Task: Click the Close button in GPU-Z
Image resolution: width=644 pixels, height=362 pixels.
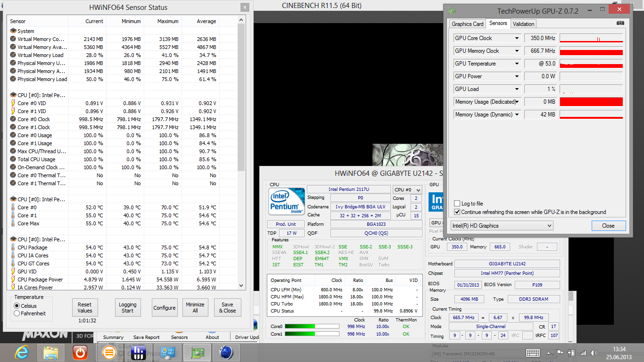Action: tap(609, 226)
